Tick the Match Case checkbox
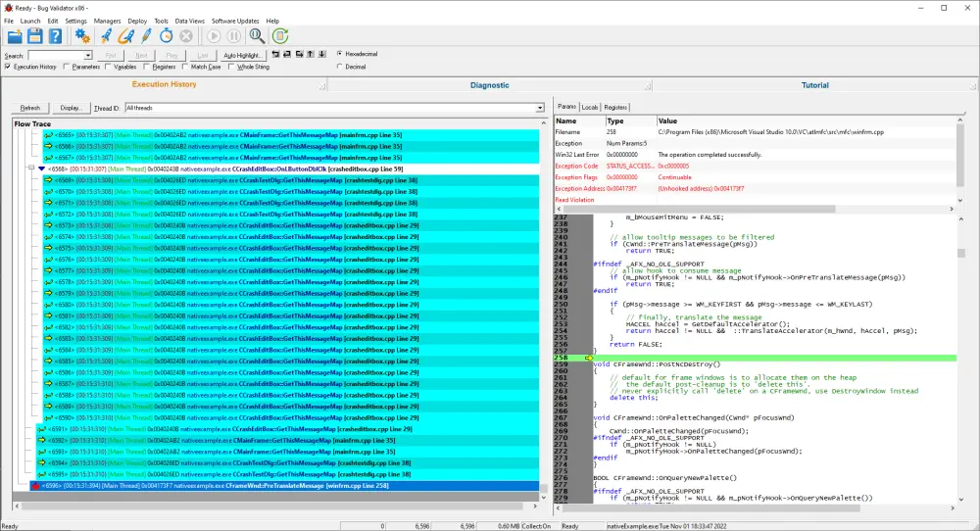The height and width of the screenshot is (531, 980). pyautogui.click(x=185, y=67)
